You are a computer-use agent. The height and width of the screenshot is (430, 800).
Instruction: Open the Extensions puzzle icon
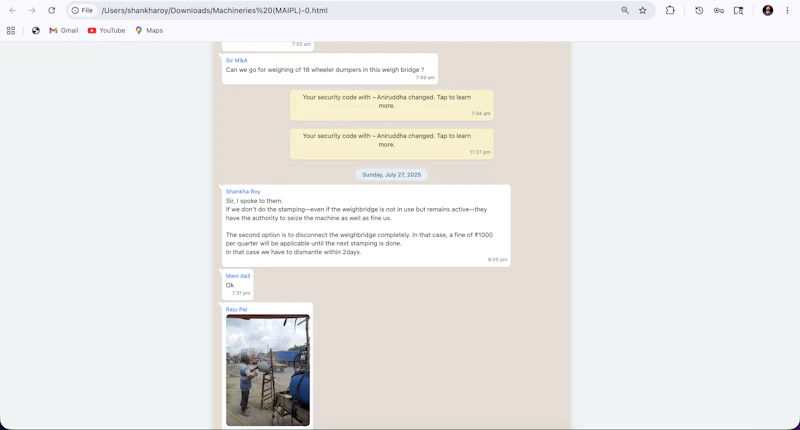tap(670, 10)
